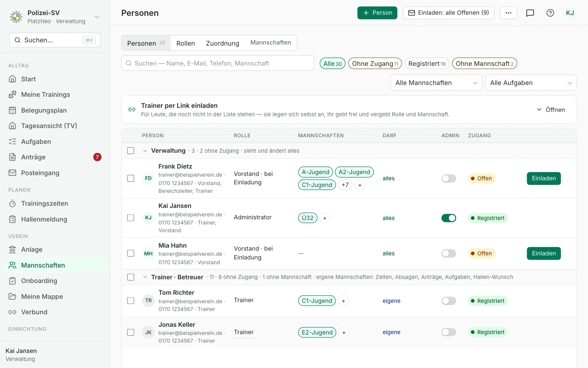The height and width of the screenshot is (368, 588).
Task: Switch to the Zuordnung tab
Action: tap(222, 43)
